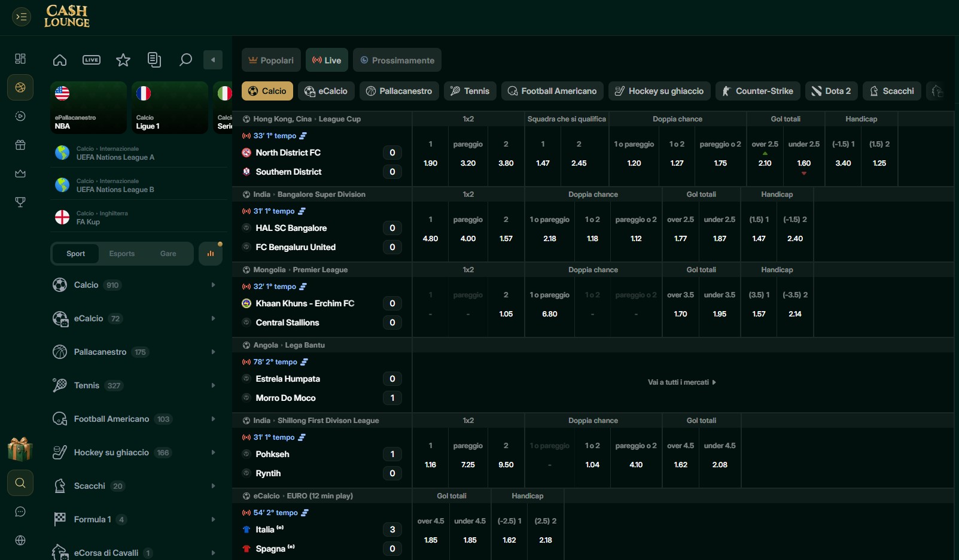The width and height of the screenshot is (959, 560).
Task: Select over 2.5 odds 2.10
Action: pyautogui.click(x=765, y=156)
